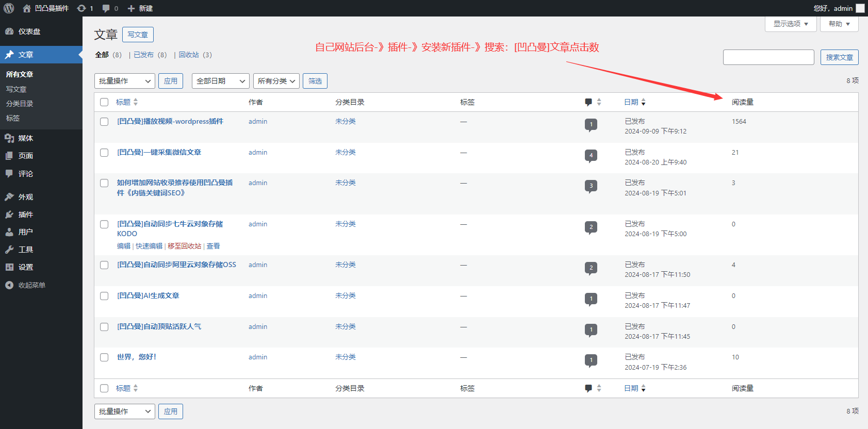The height and width of the screenshot is (429, 868).
Task: Click top 应用 apply button
Action: tap(171, 81)
